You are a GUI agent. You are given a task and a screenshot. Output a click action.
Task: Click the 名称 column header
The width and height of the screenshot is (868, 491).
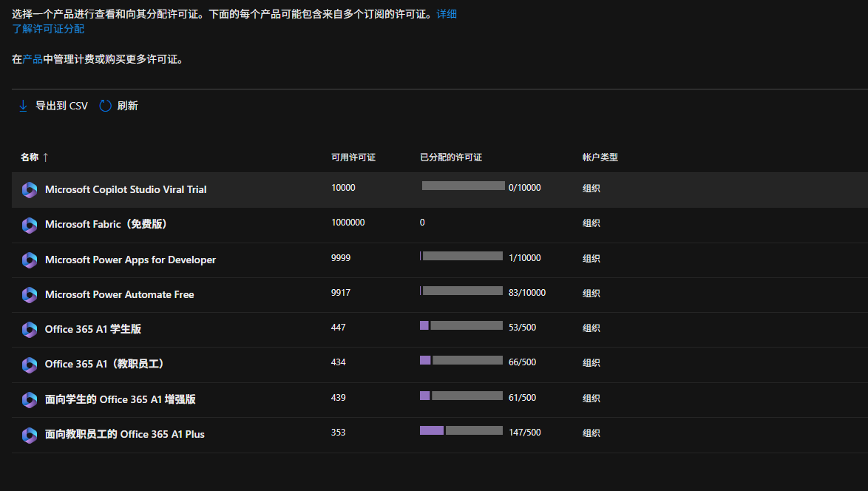click(30, 158)
